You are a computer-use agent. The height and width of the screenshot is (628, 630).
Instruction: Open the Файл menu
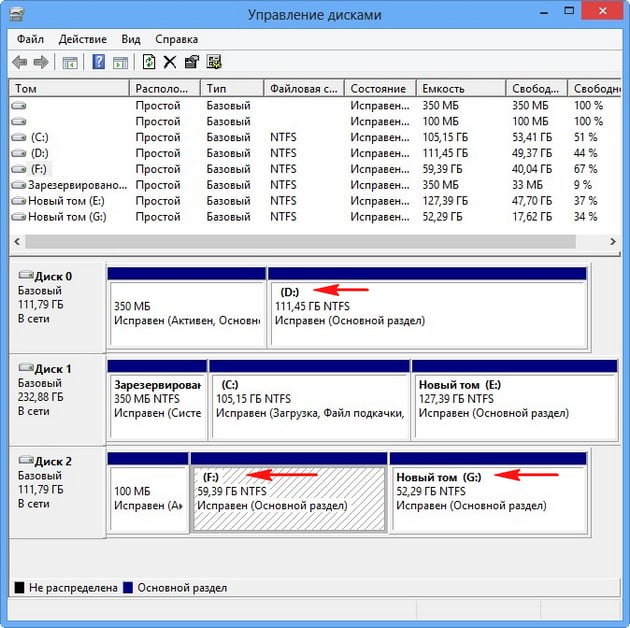pos(31,39)
